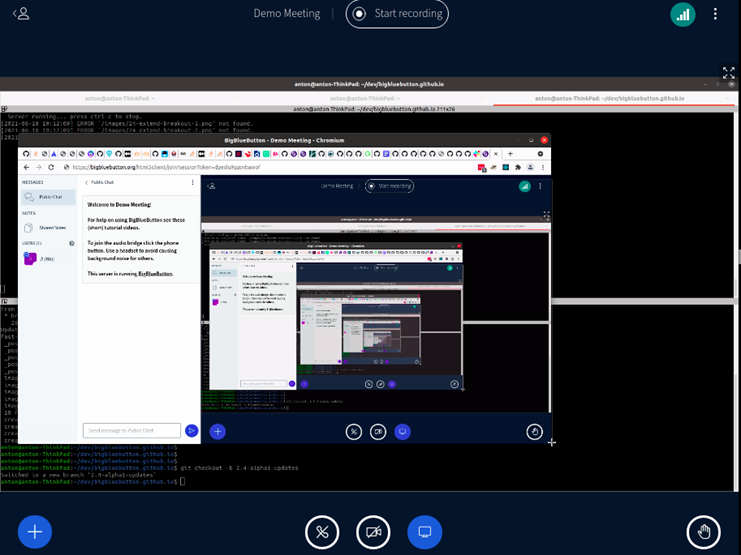Image resolution: width=741 pixels, height=555 pixels.
Task: Click the Demo Meeting title text
Action: (x=287, y=14)
